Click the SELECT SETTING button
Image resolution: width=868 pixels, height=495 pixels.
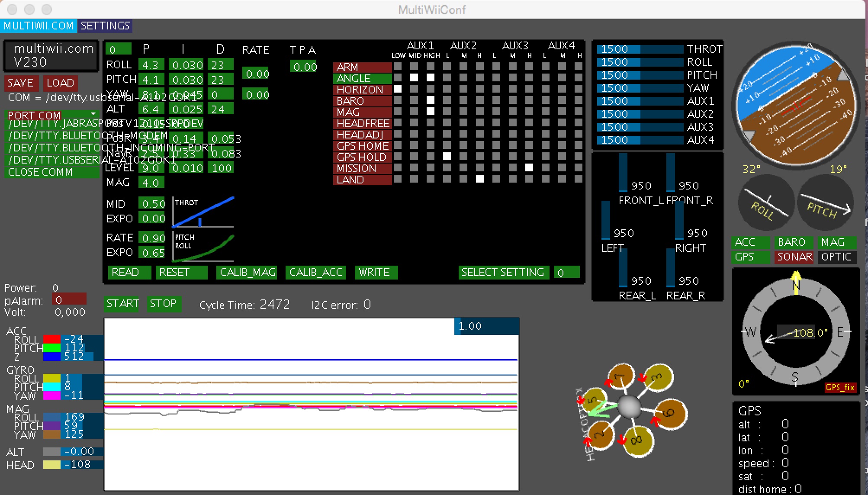[504, 272]
